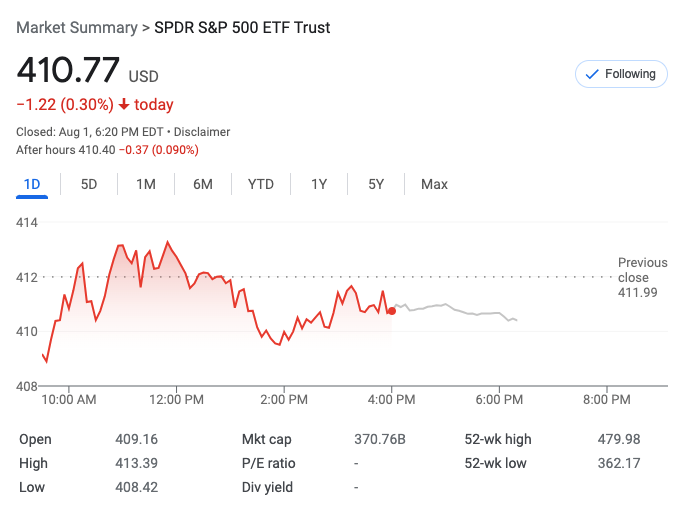Select the YTD range tab
Viewport: 681px width, 506px height.
[x=261, y=184]
